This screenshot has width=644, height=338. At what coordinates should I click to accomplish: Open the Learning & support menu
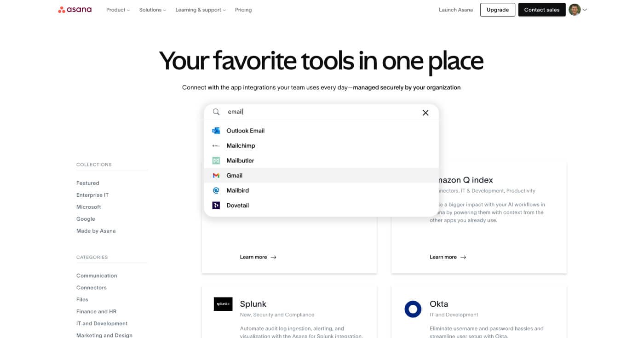click(199, 10)
